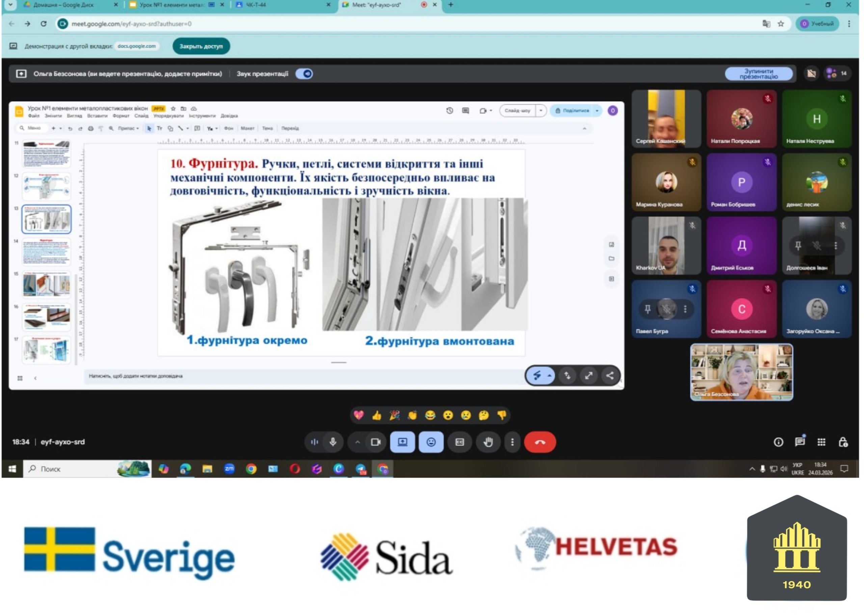Click the red leave call button
The width and height of the screenshot is (864, 616).
coord(540,442)
